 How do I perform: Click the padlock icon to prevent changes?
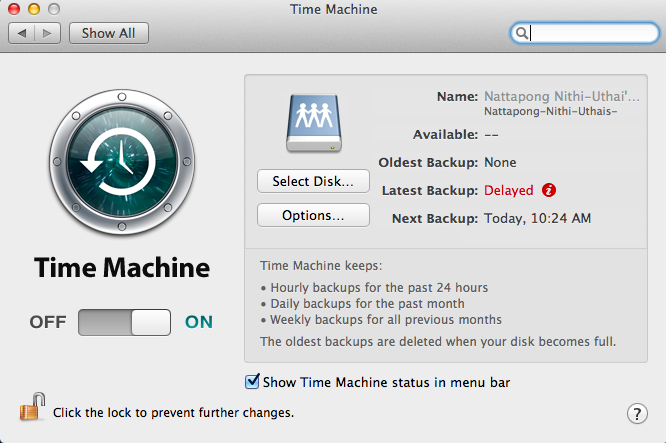32,409
